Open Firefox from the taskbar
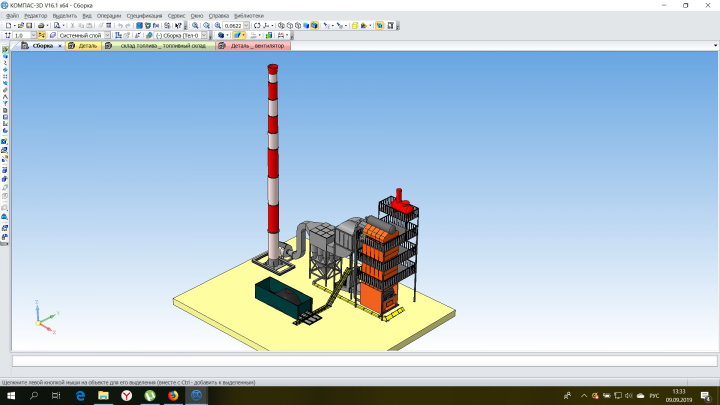 tap(173, 395)
